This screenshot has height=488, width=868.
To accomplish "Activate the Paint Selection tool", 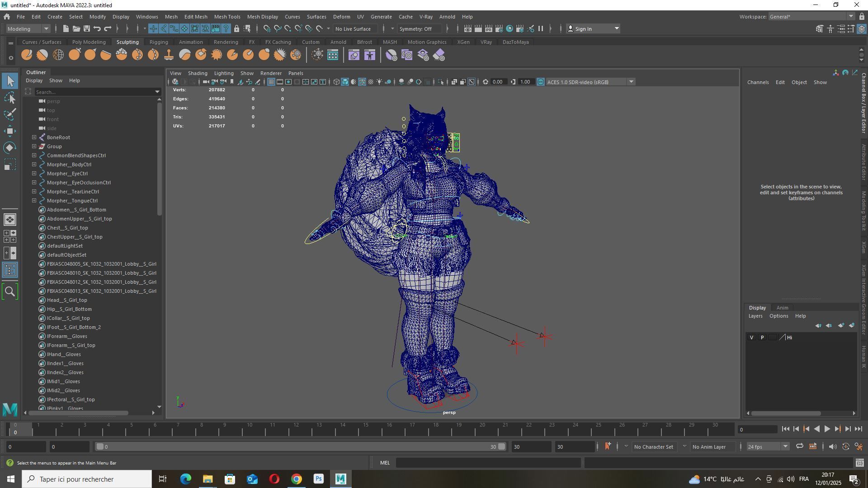I will coord(10,114).
